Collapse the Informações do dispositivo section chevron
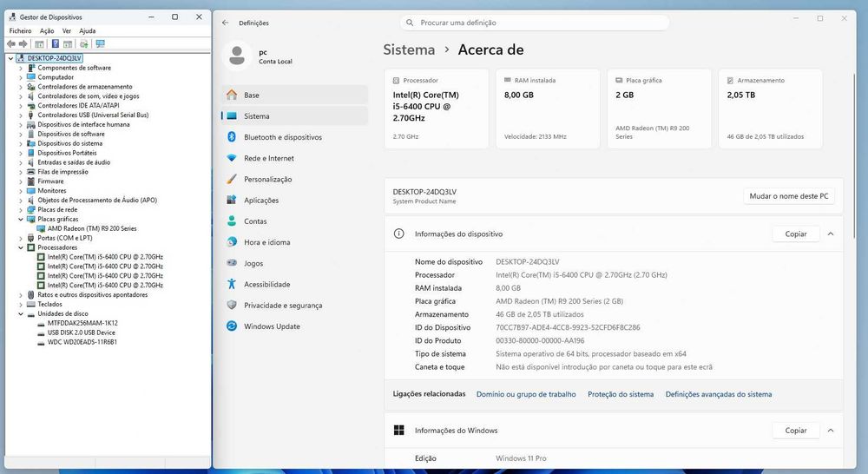 pyautogui.click(x=831, y=234)
